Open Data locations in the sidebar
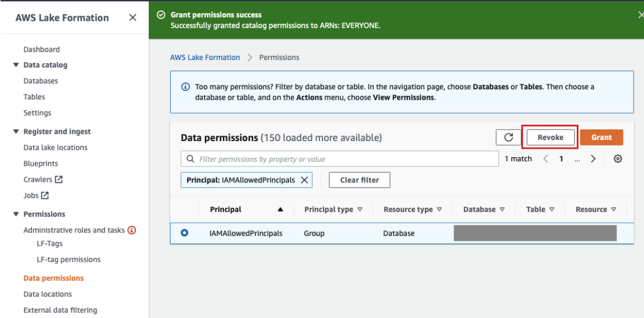 [48, 294]
